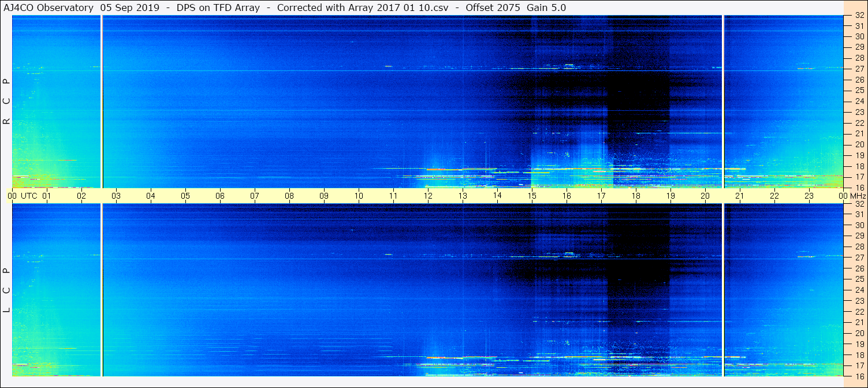Image resolution: width=868 pixels, height=388 pixels.
Task: Select the 24 MHz label on the LCP scale
Action: click(x=859, y=290)
